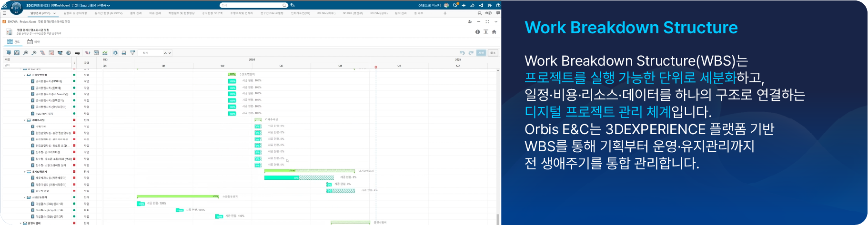
Task: Click the 100% bar for 가설휀스 (EGI) 설치 1차
Action: click(141, 204)
